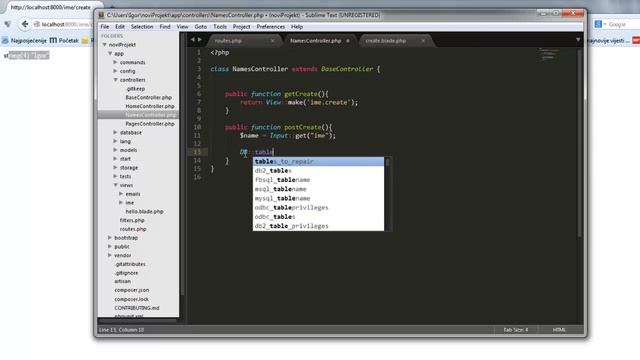Open the tab list dropdown arrow
The height and width of the screenshot is (360, 640).
578,40
